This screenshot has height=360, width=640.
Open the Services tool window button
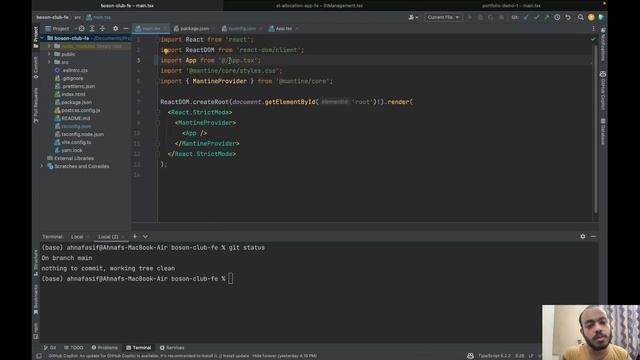[x=172, y=348]
